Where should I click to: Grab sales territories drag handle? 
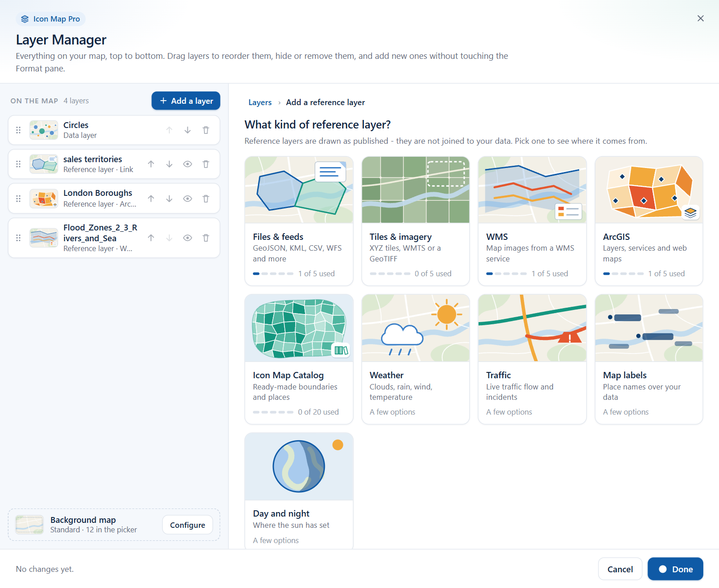[18, 164]
